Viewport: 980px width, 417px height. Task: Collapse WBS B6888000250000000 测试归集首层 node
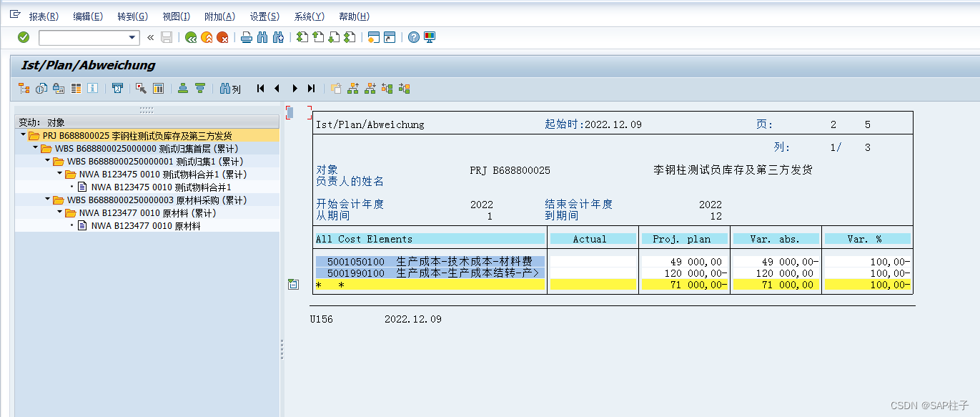tap(36, 148)
